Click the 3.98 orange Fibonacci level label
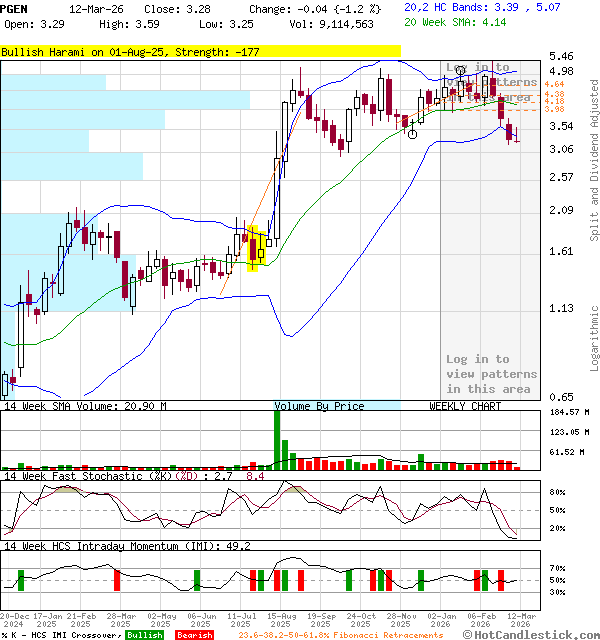This screenshot has width=600, height=640. click(x=553, y=109)
